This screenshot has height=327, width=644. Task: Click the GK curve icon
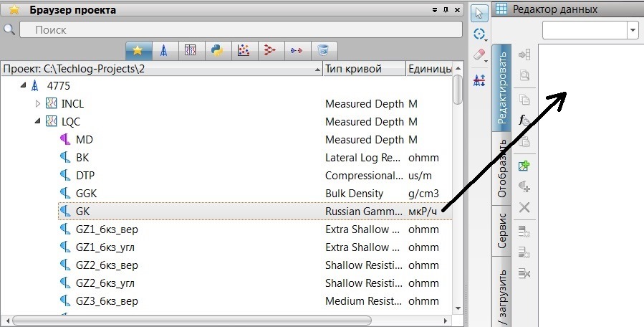65,211
